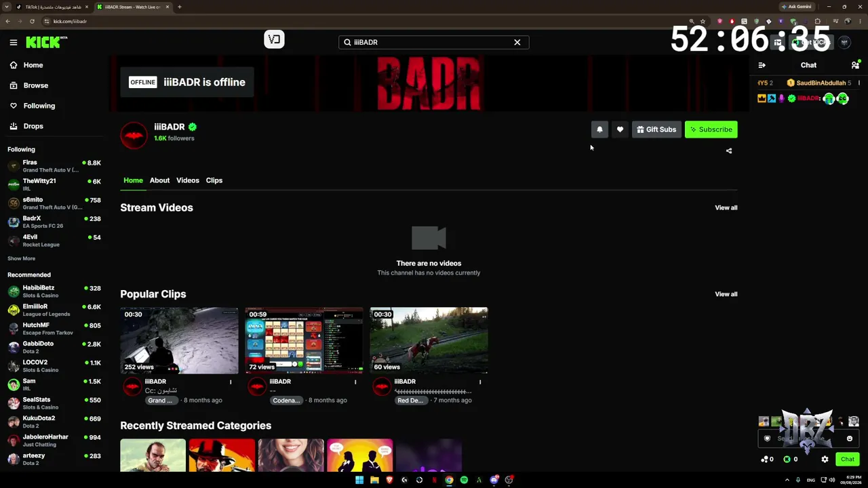Go to Home in sidebar

point(54,65)
